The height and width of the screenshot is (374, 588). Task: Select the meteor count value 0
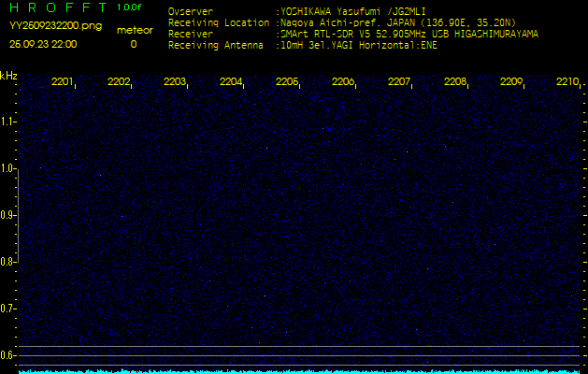coord(134,44)
